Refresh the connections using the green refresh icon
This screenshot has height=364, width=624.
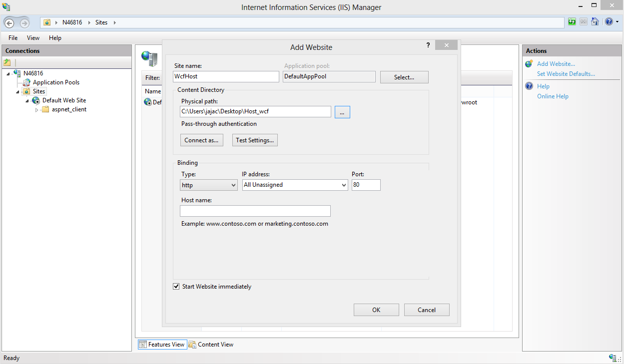572,21
